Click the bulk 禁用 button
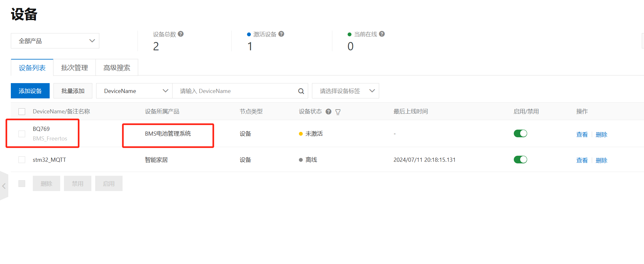644x264 pixels. coord(78,183)
